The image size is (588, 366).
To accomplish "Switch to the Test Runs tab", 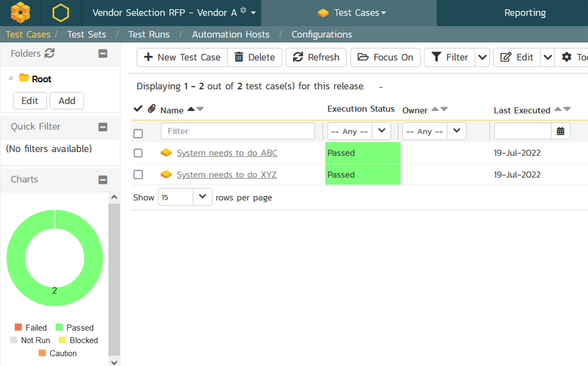I will [149, 34].
